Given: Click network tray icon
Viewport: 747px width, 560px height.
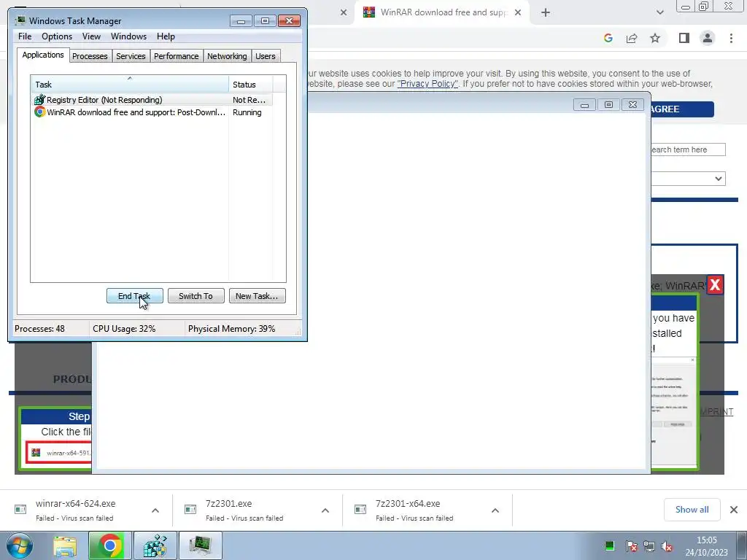Looking at the screenshot, I should click(649, 545).
